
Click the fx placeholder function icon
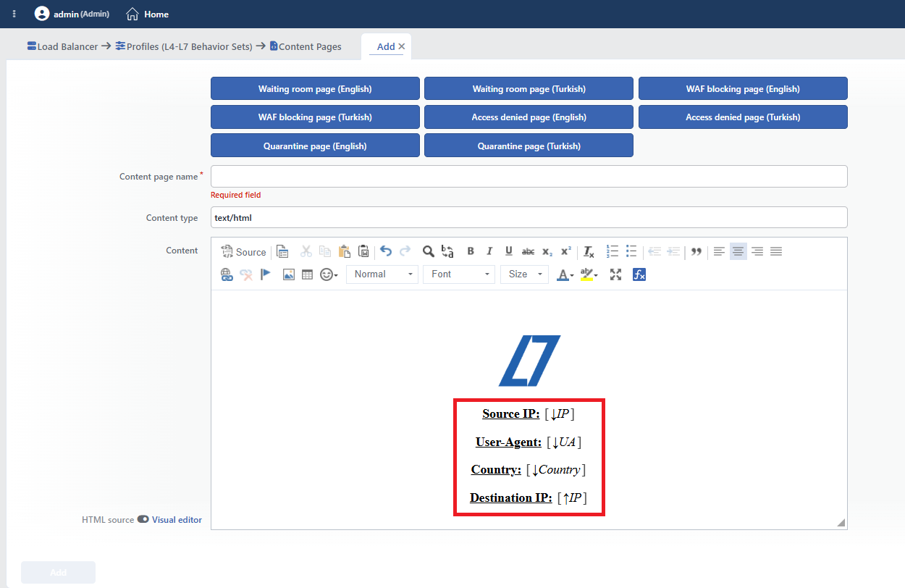[639, 274]
